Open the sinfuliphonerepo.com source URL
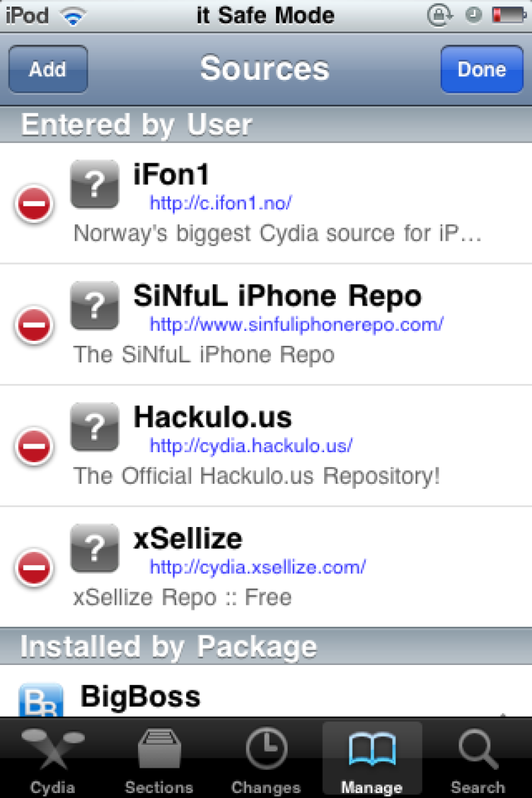The height and width of the screenshot is (798, 532). click(296, 324)
